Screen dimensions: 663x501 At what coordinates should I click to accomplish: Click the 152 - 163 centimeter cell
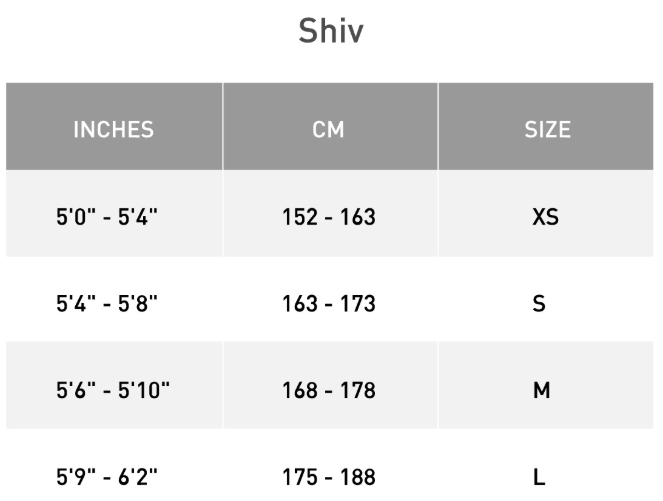[329, 216]
